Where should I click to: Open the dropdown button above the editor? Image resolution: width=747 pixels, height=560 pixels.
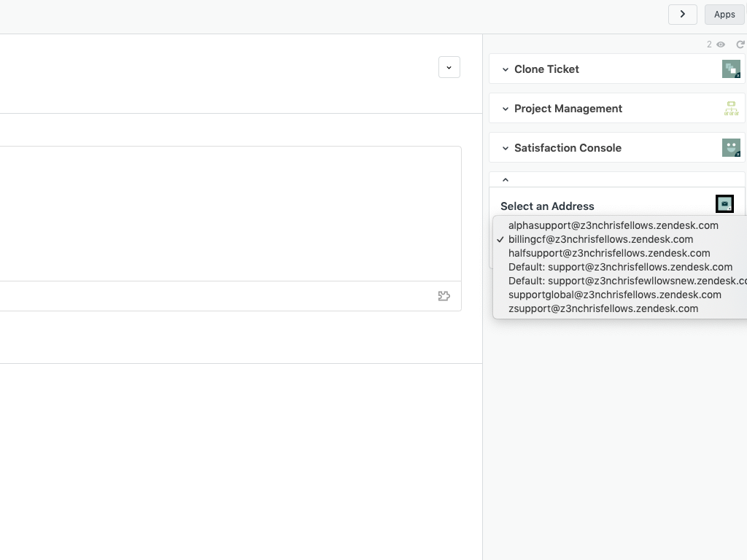click(449, 67)
